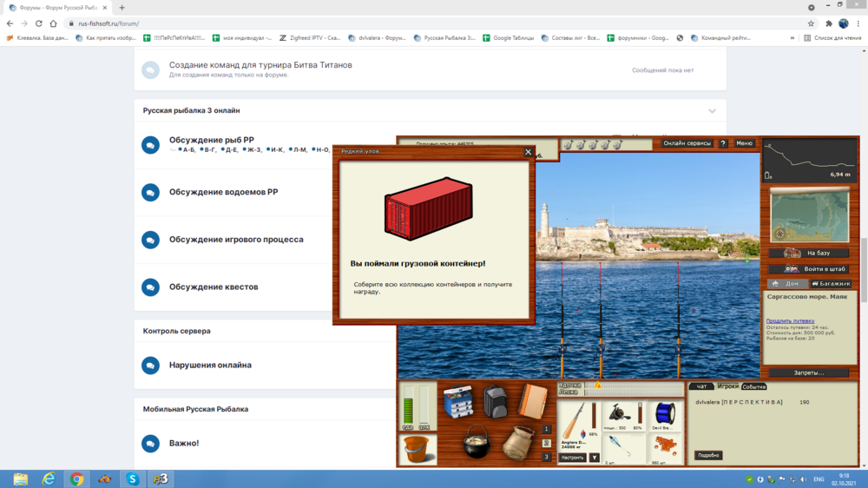Show more bookmarks chevron
Screen dimensions: 868x488
click(x=792, y=37)
